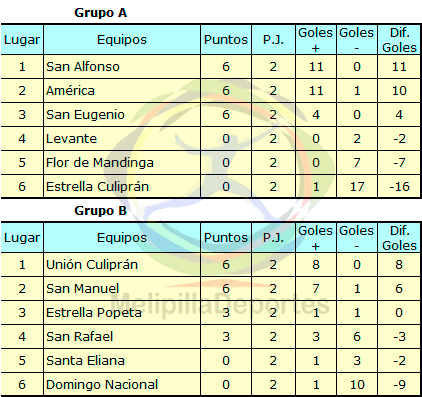Click the San Eugenio team name
Viewport: 422px width, 397px height.
[x=85, y=115]
